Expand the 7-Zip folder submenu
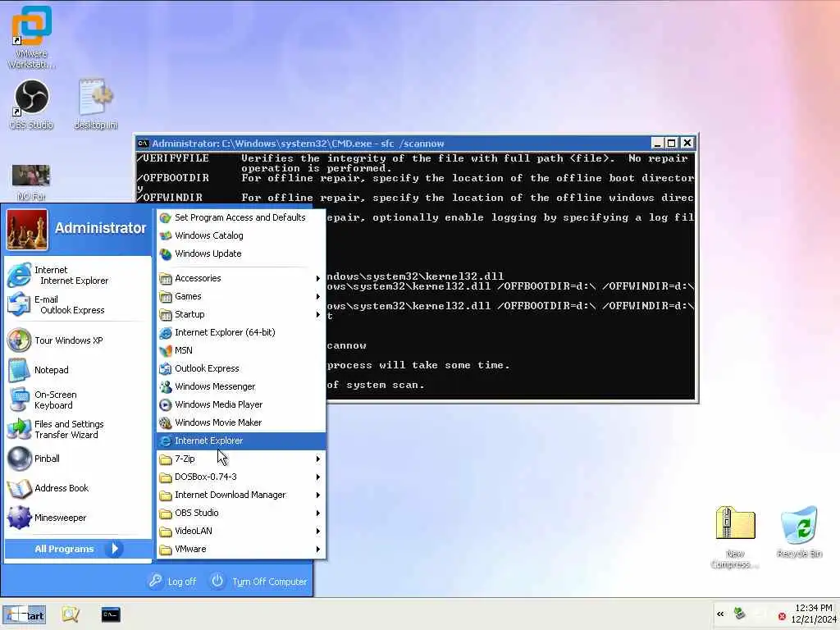The width and height of the screenshot is (840, 630). point(240,459)
